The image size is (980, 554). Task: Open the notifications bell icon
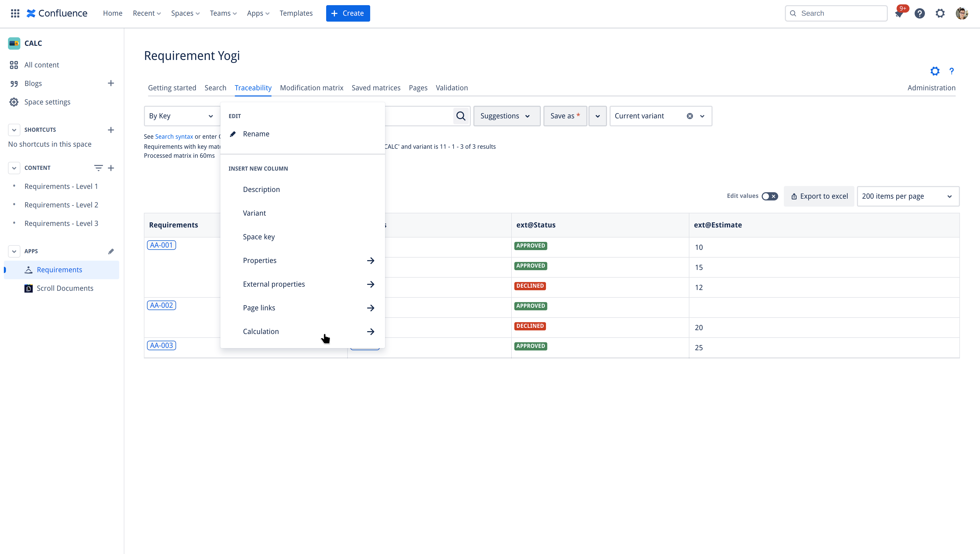[899, 14]
